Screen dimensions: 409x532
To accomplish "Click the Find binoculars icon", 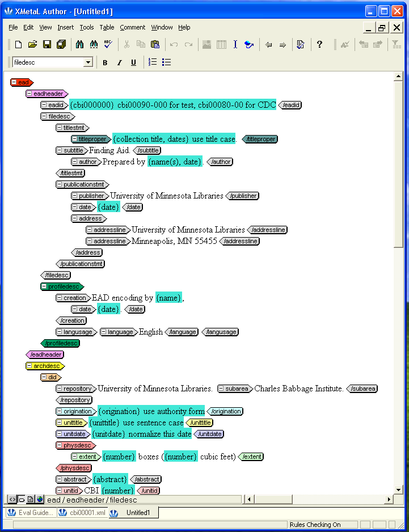I will point(80,44).
